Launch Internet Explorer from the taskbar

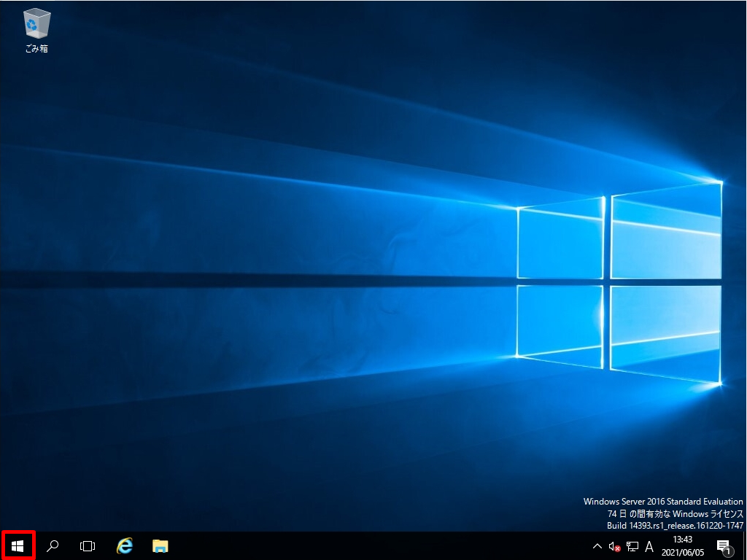(x=124, y=545)
